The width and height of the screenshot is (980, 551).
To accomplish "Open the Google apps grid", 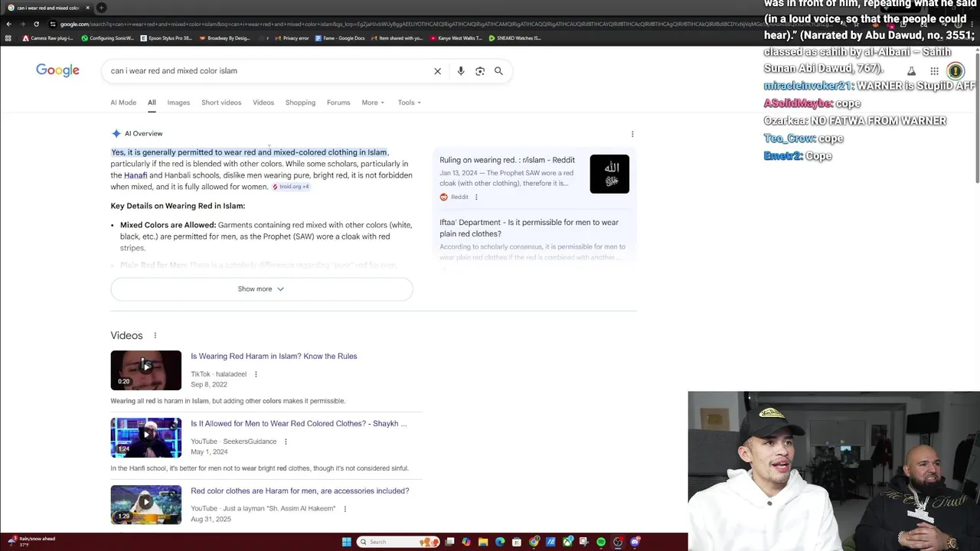I will tap(934, 71).
